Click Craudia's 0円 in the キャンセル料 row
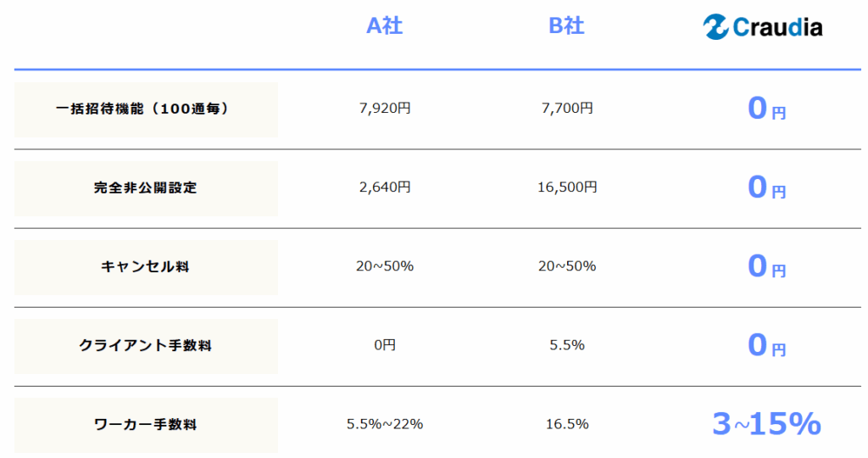The height and width of the screenshot is (458, 868). coord(766,266)
